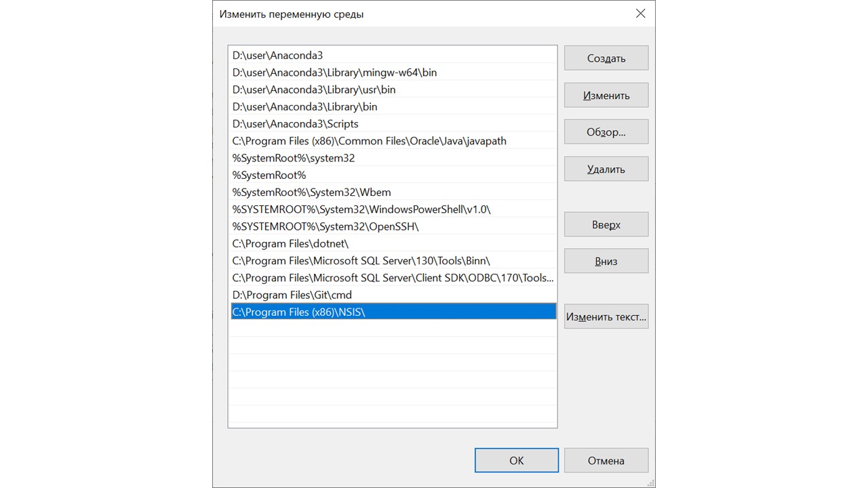The image size is (868, 488).
Task: Cancel the dialog with Отмена
Action: click(606, 461)
